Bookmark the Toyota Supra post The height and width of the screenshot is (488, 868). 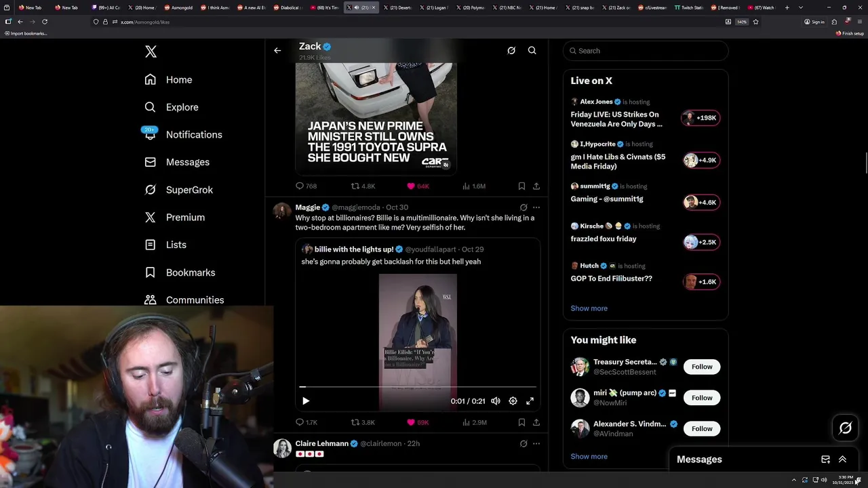[x=521, y=186]
